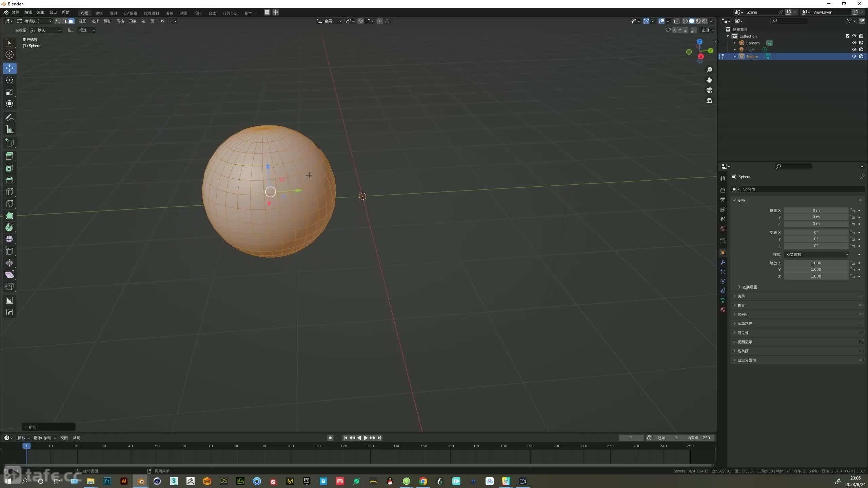Open the Object Data mesh properties tab
This screenshot has height=488, width=868.
723,300
